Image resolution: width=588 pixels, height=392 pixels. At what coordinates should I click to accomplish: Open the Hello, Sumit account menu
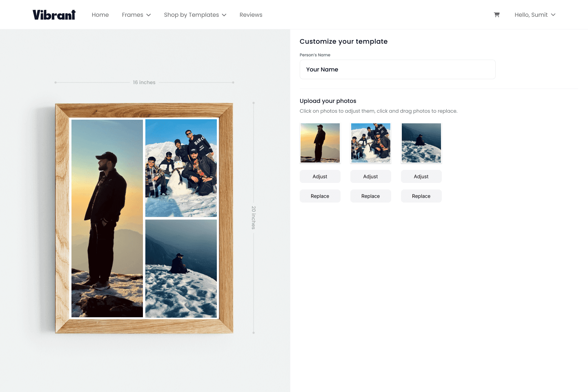click(535, 15)
